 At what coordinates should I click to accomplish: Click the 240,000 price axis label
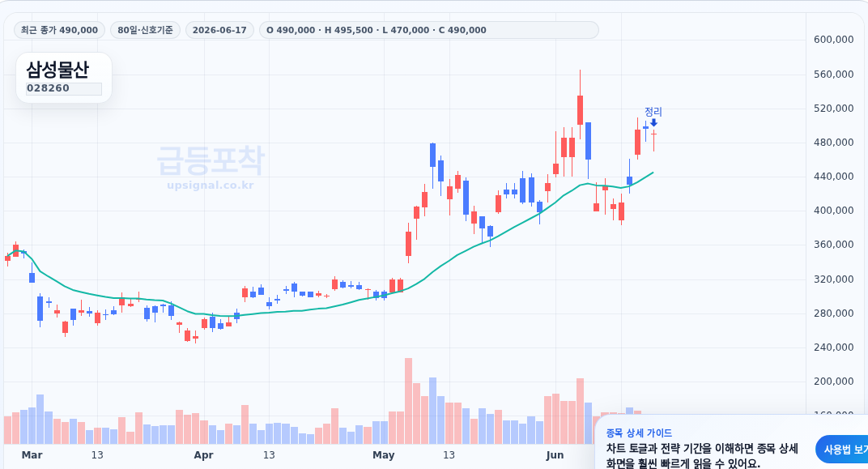point(833,347)
